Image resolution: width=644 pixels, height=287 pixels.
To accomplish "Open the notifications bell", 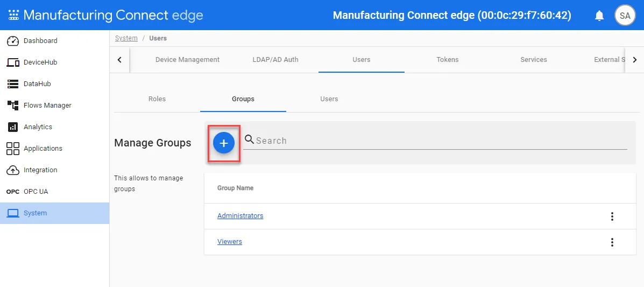I will [x=599, y=16].
